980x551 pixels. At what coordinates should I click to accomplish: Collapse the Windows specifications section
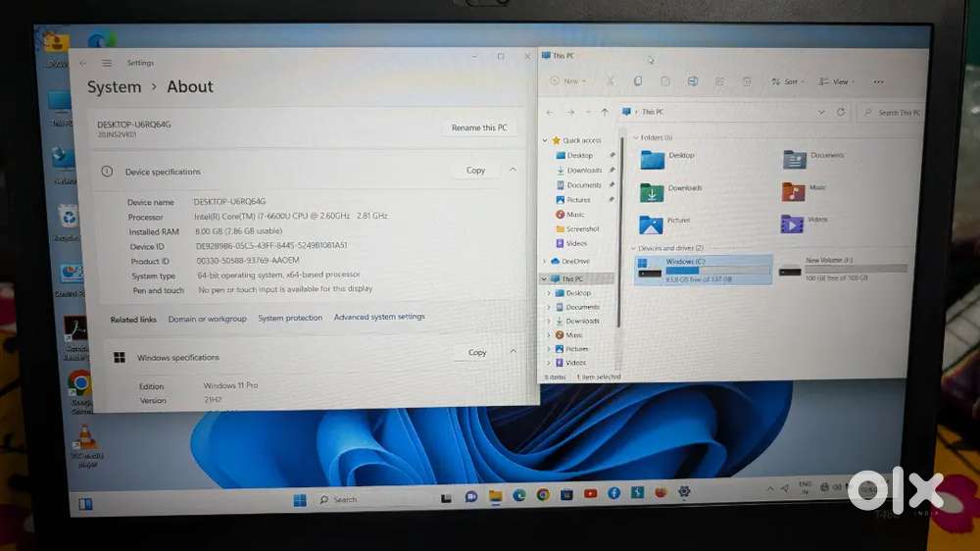click(x=513, y=352)
